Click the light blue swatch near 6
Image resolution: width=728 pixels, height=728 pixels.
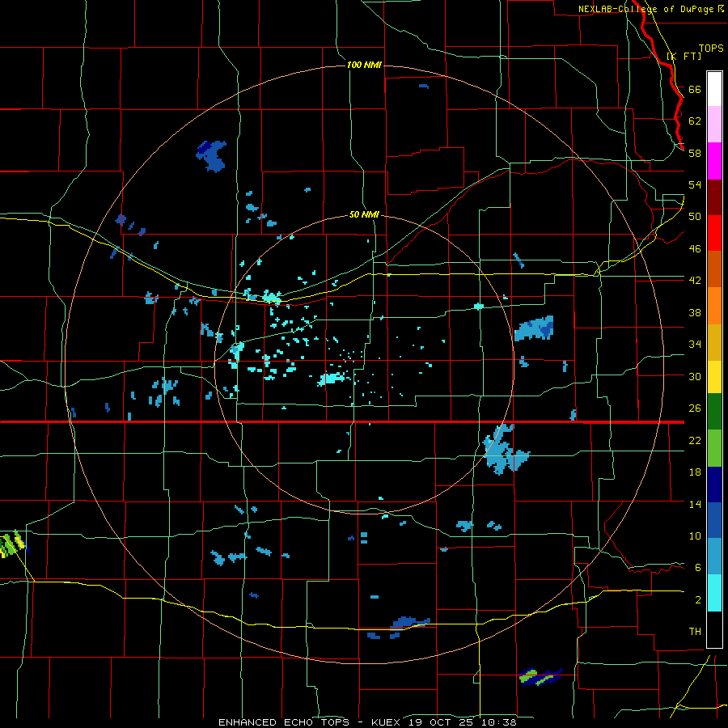pyautogui.click(x=714, y=557)
